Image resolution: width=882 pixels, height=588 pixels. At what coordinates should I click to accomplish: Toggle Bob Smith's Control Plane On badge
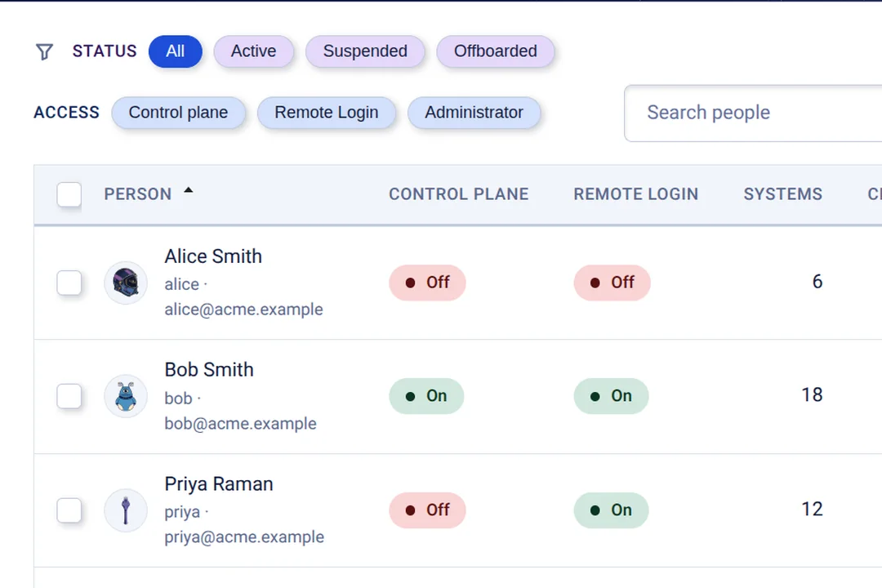point(426,396)
